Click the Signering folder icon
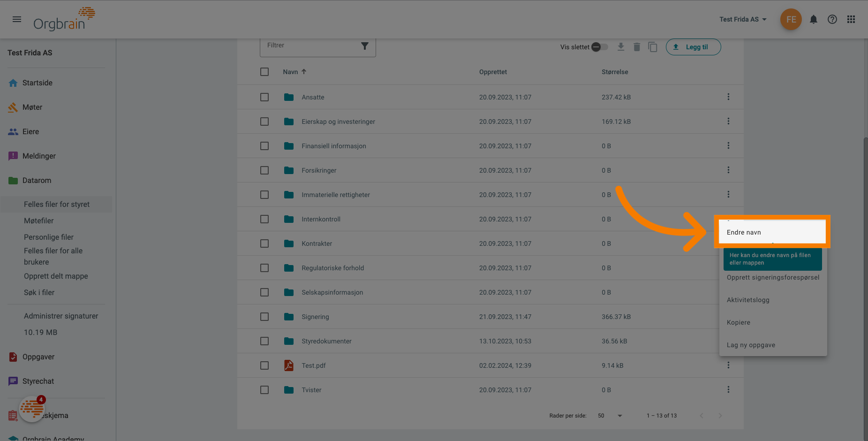The height and width of the screenshot is (441, 868). click(x=289, y=317)
